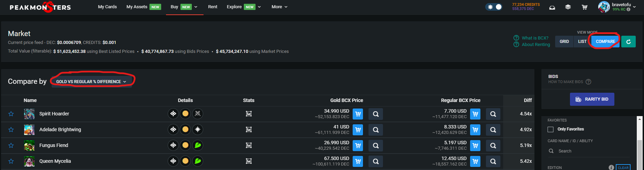Add Fungus Fiend gold card to cart
The height and width of the screenshot is (170, 644).
point(358,146)
